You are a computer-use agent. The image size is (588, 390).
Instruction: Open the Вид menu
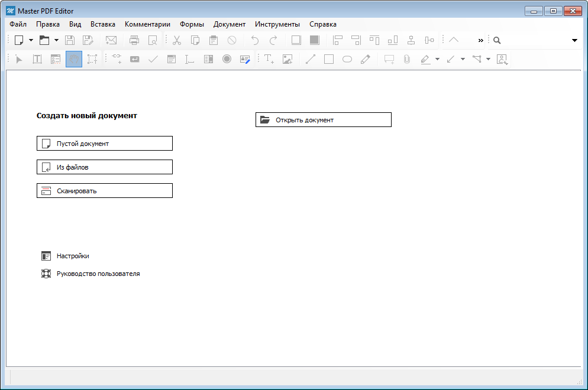tap(75, 24)
